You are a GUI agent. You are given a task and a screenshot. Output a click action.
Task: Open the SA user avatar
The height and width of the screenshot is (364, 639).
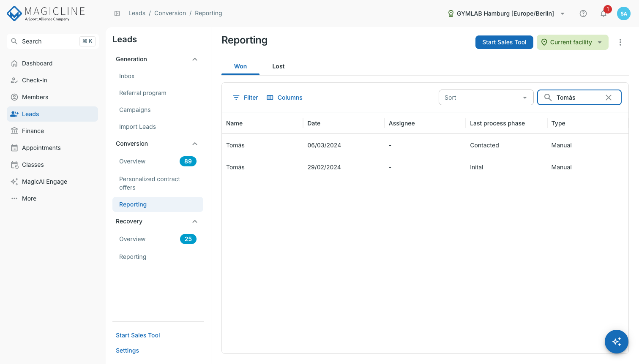pyautogui.click(x=624, y=14)
